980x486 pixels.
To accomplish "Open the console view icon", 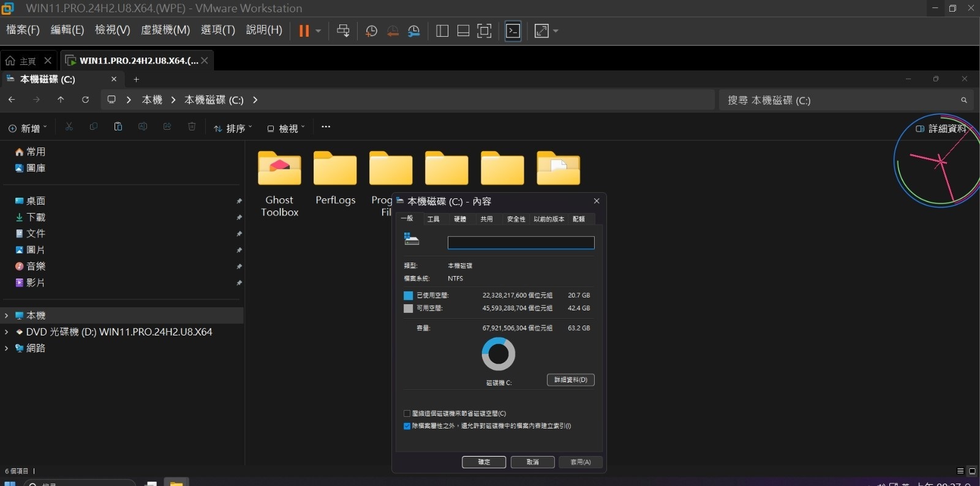I will 513,31.
